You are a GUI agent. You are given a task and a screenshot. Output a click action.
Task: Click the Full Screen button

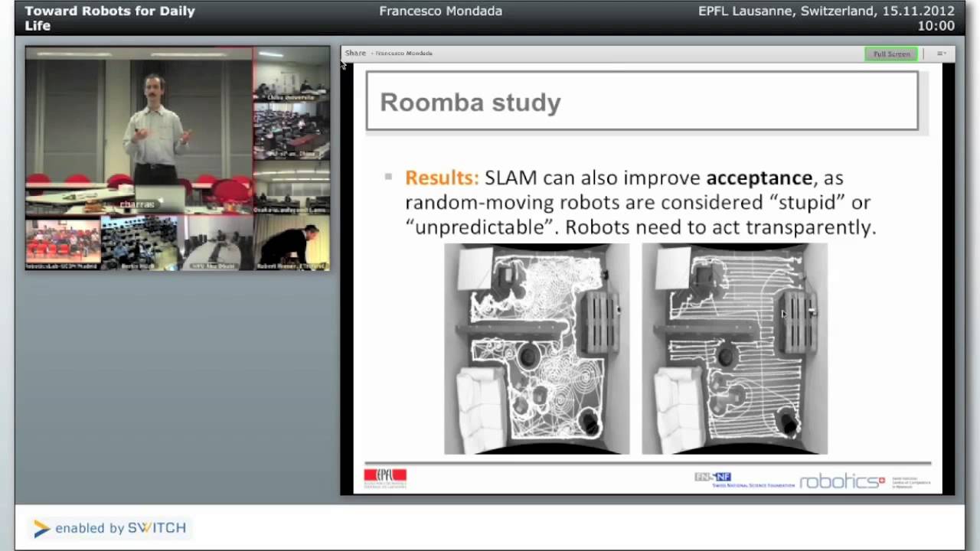tap(891, 54)
